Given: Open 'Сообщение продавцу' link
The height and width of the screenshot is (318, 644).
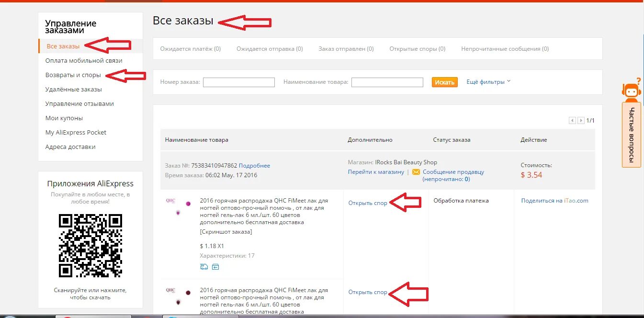Looking at the screenshot, I should (x=453, y=171).
